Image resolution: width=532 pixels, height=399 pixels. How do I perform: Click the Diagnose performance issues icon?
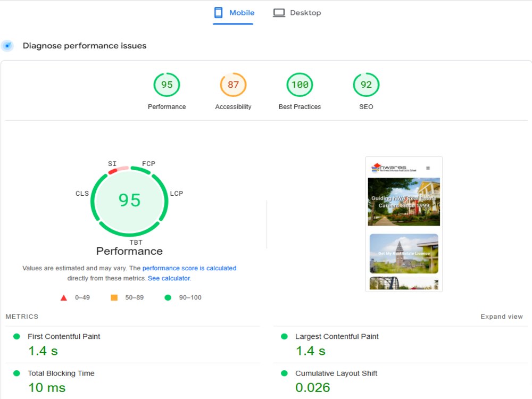tap(7, 45)
